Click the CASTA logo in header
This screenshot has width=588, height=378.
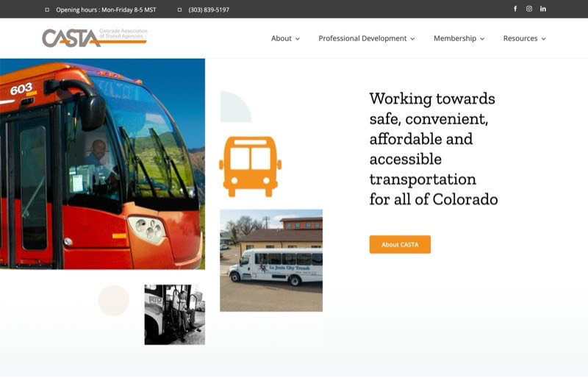(x=94, y=38)
